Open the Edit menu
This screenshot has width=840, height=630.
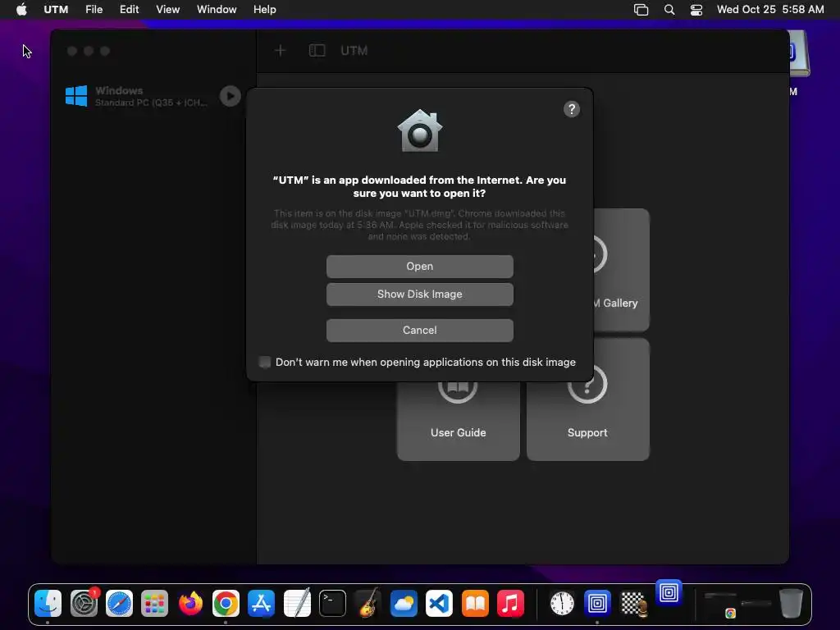point(129,9)
